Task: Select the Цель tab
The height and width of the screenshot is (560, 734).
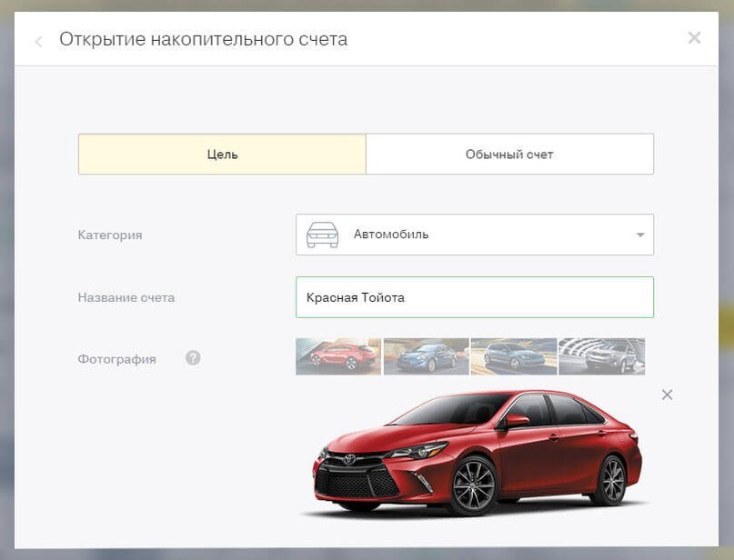Action: (x=222, y=155)
